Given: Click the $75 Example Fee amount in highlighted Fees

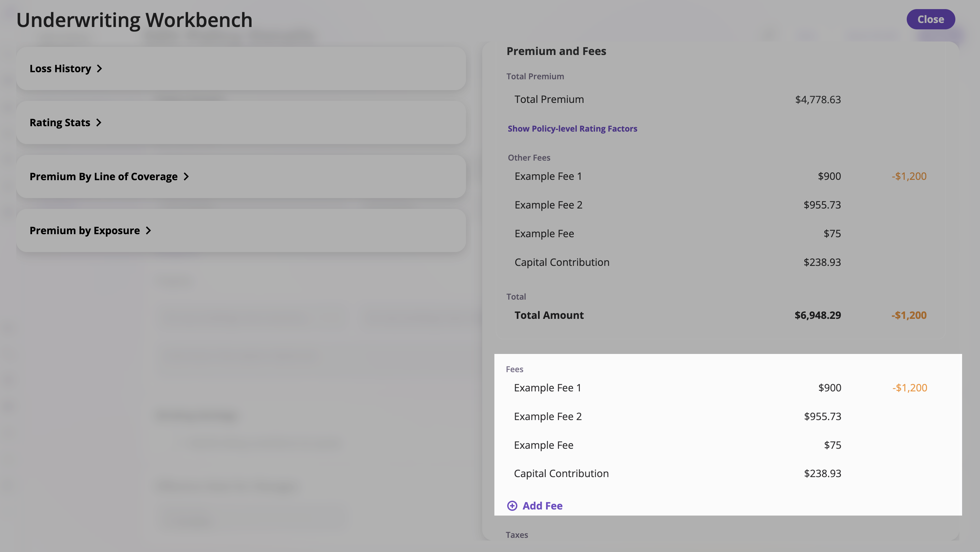Looking at the screenshot, I should click(x=832, y=445).
